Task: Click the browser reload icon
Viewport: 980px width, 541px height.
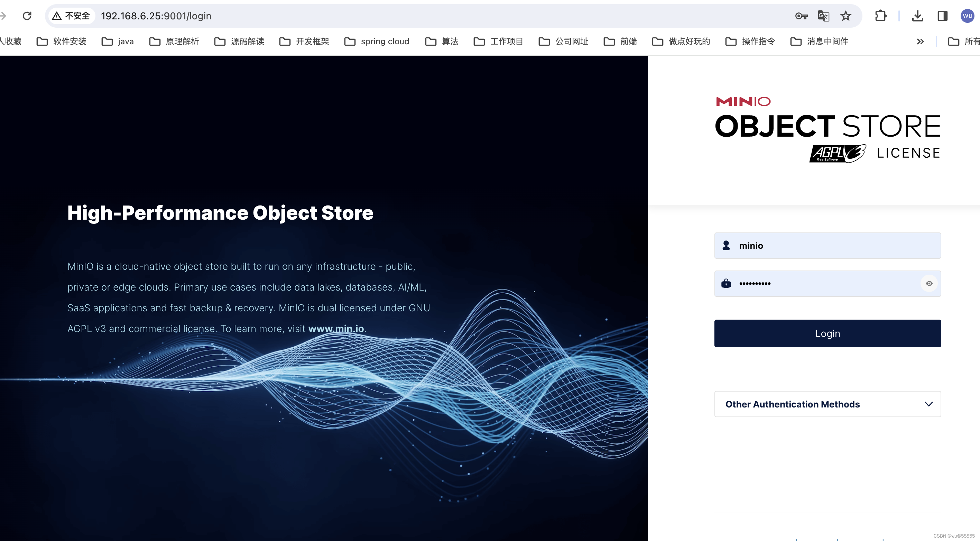Action: point(27,16)
